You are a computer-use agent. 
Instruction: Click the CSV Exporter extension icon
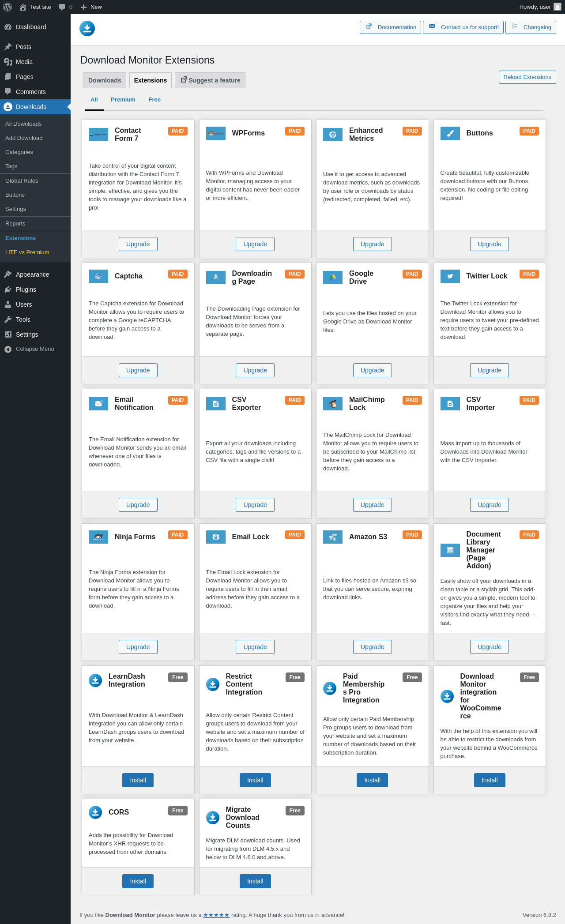pos(216,404)
